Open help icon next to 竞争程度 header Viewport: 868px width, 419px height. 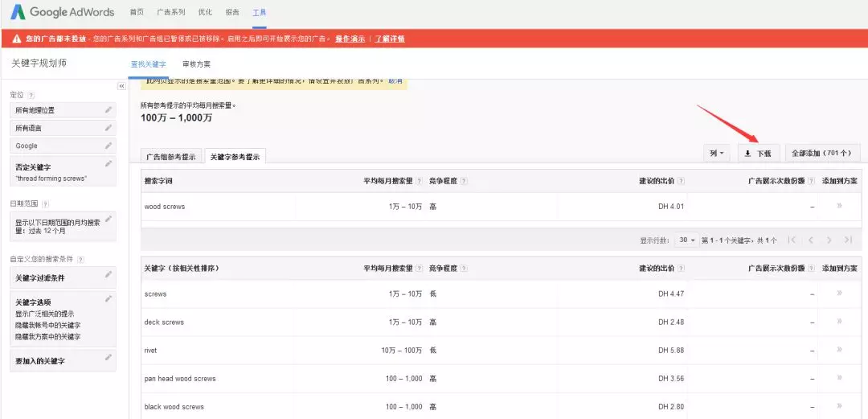coord(464,181)
